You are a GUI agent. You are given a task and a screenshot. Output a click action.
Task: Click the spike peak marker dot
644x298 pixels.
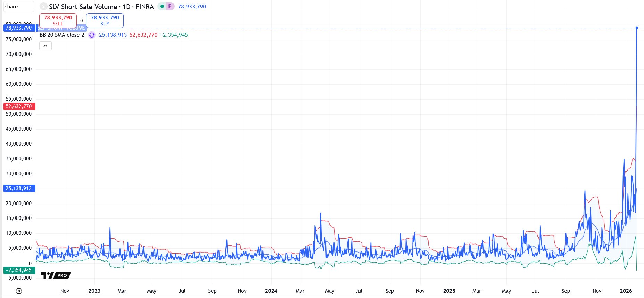tap(637, 28)
